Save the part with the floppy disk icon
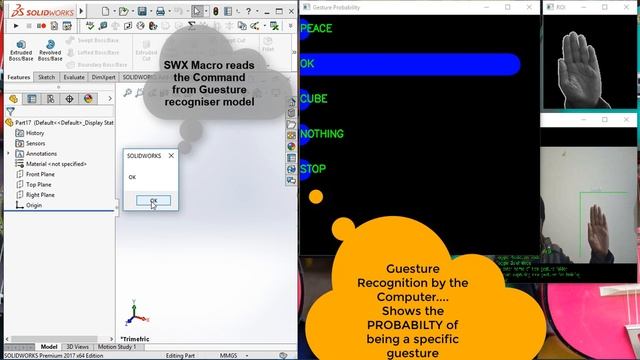This screenshot has height=360, width=640. click(142, 11)
